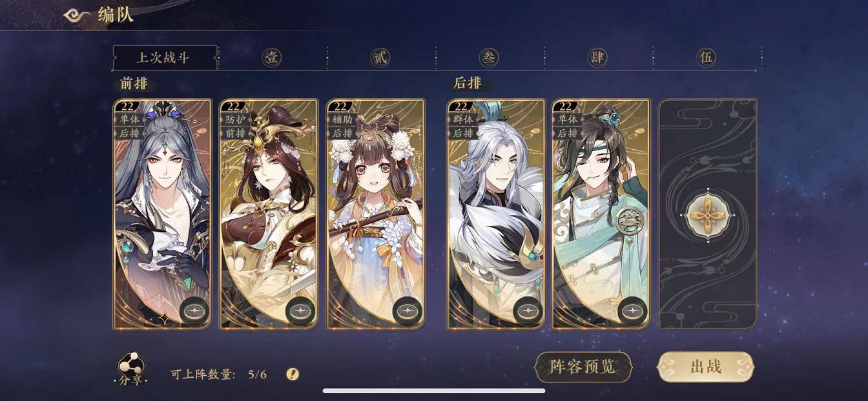
Task: Select the 防护 front-row character card
Action: coord(269,214)
